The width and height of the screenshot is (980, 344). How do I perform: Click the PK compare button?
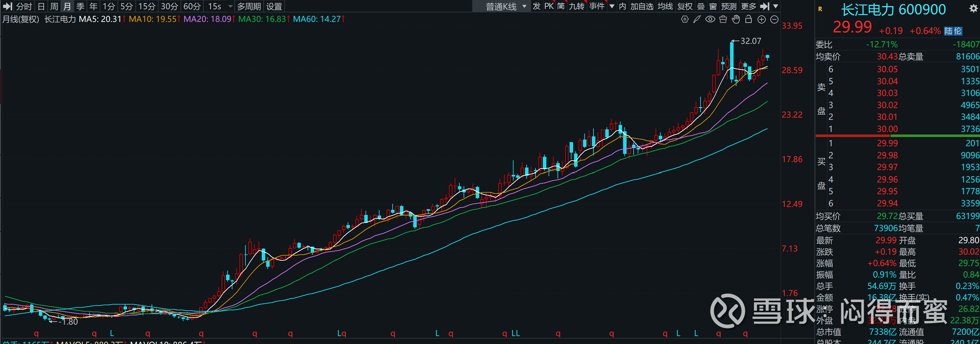point(549,6)
